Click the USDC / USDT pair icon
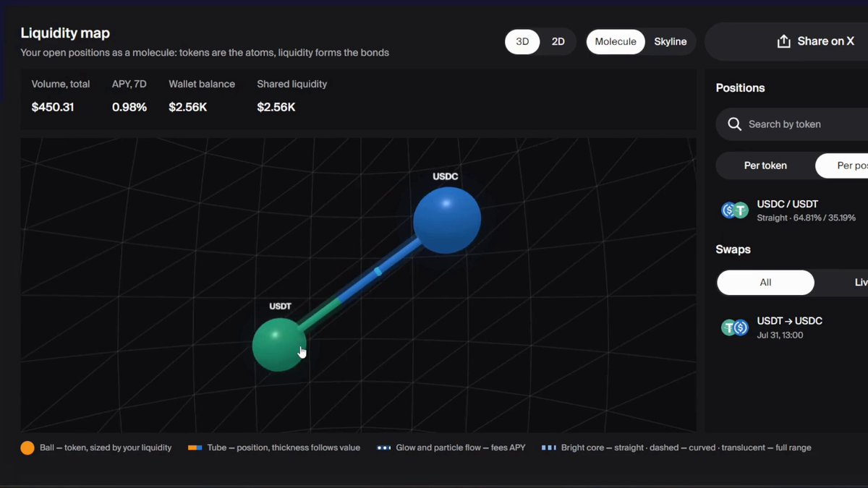 [735, 210]
